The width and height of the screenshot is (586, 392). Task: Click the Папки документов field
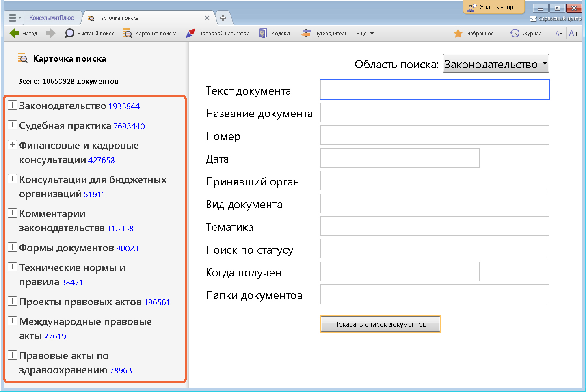[x=435, y=294]
